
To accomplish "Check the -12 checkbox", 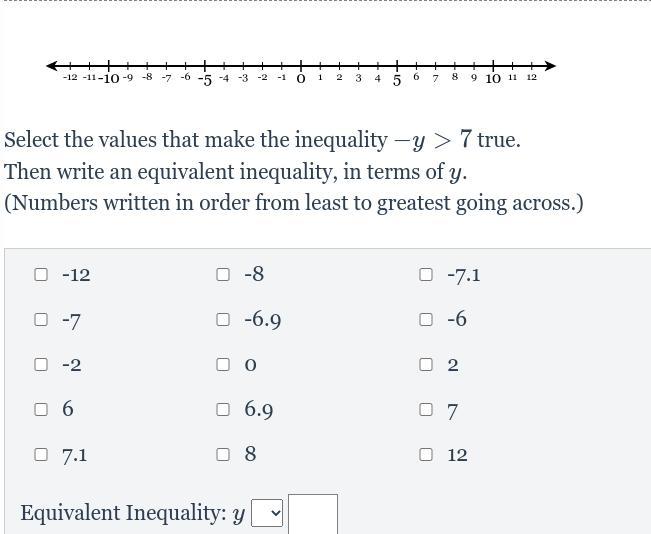I will [x=41, y=274].
